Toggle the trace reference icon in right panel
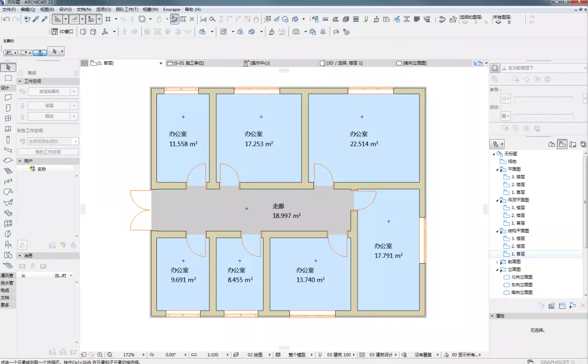Image resolution: width=588 pixels, height=364 pixels. pyautogui.click(x=495, y=68)
